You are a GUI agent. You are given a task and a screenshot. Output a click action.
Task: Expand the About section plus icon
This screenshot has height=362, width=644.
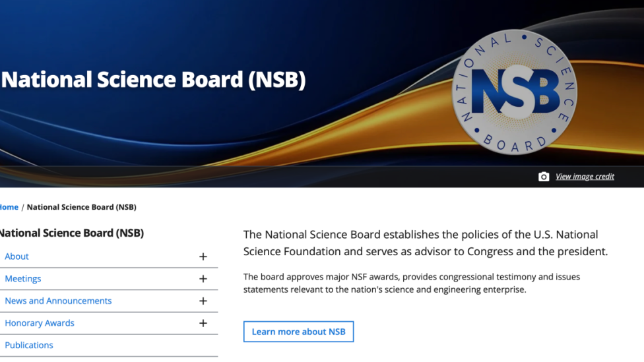point(203,256)
